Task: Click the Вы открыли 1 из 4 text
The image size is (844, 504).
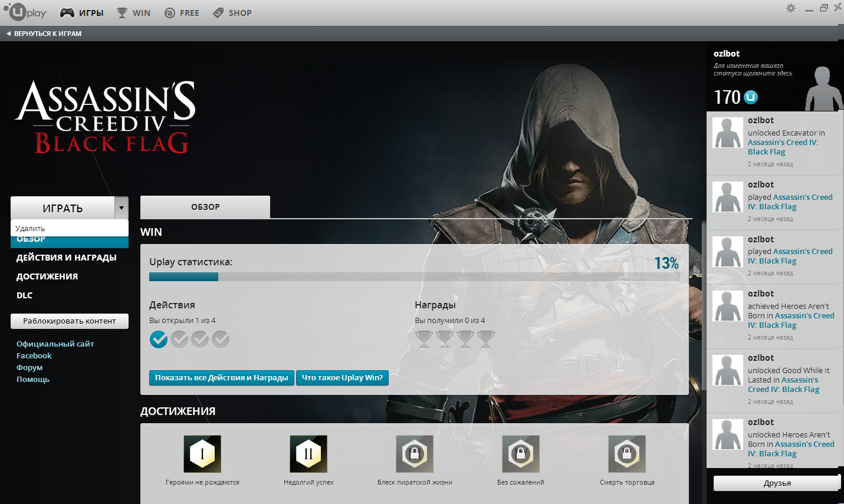Action: pos(182,321)
